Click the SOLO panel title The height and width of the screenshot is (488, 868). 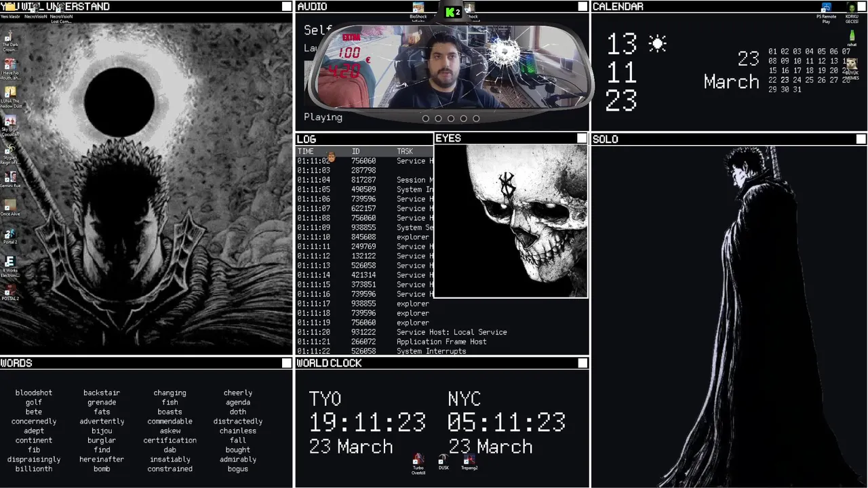coord(606,139)
